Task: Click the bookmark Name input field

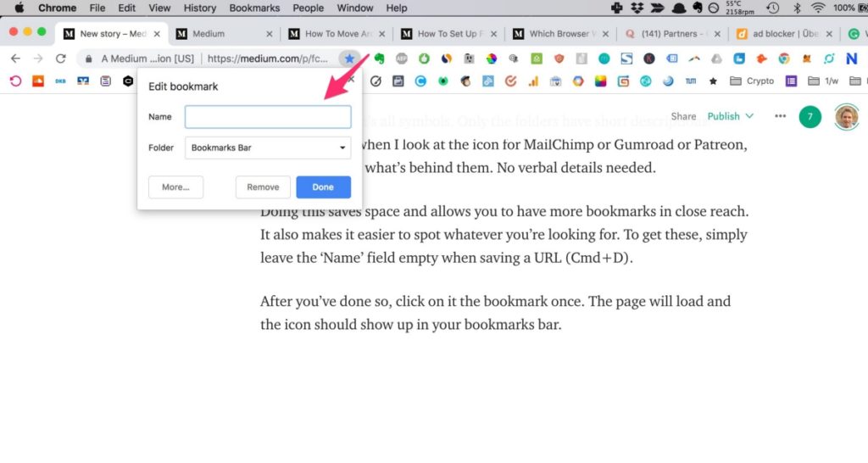Action: pyautogui.click(x=268, y=117)
